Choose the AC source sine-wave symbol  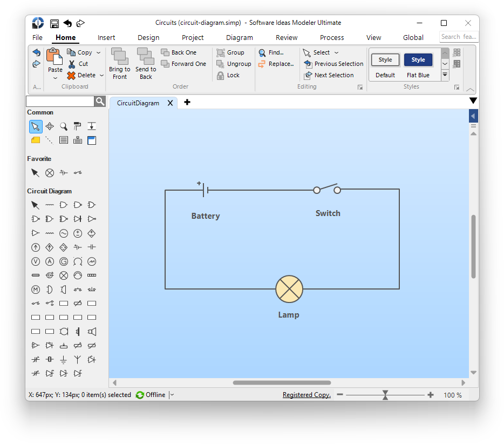coord(64,233)
